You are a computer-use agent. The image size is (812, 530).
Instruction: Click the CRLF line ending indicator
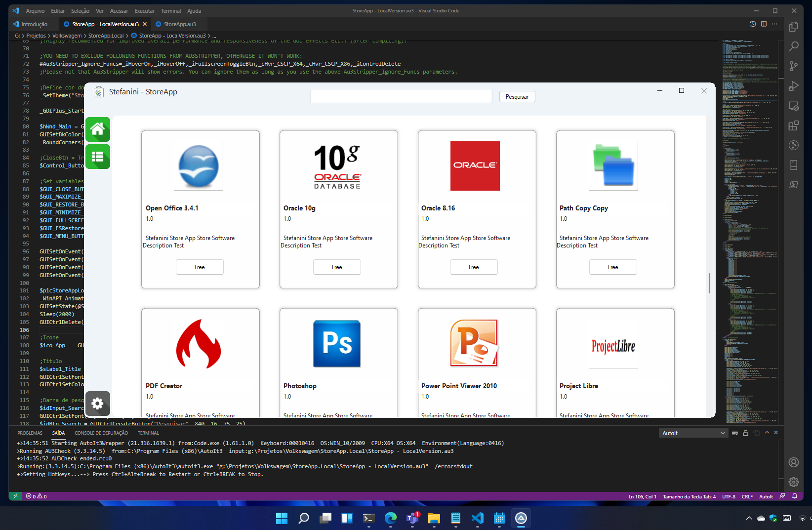point(747,496)
